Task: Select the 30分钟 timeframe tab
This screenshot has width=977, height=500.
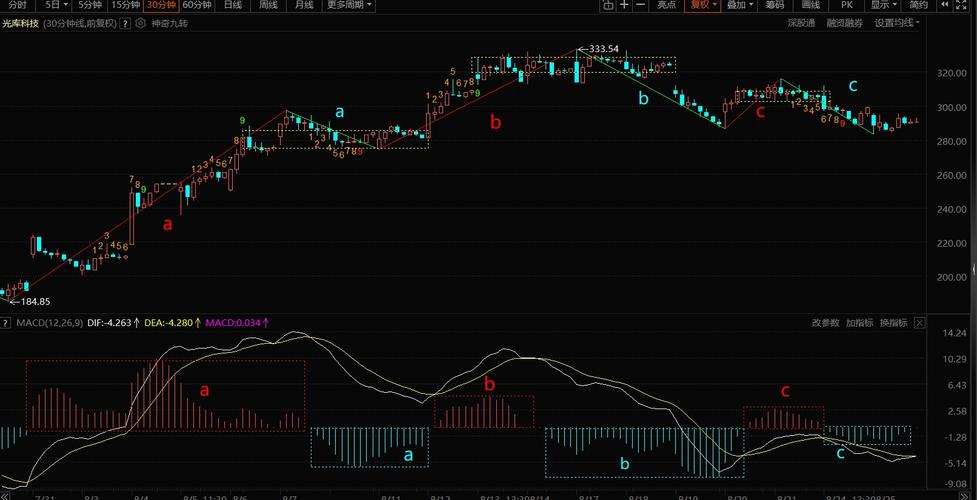Action: (161, 5)
